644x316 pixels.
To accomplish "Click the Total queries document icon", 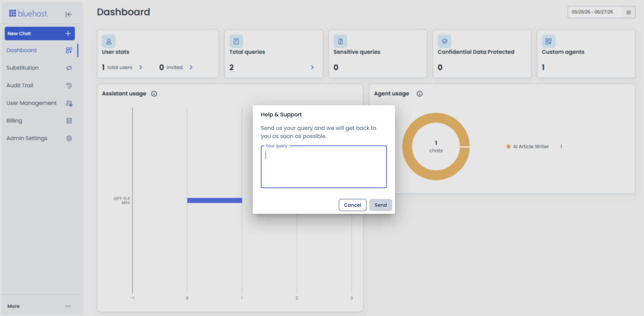I will pos(236,41).
